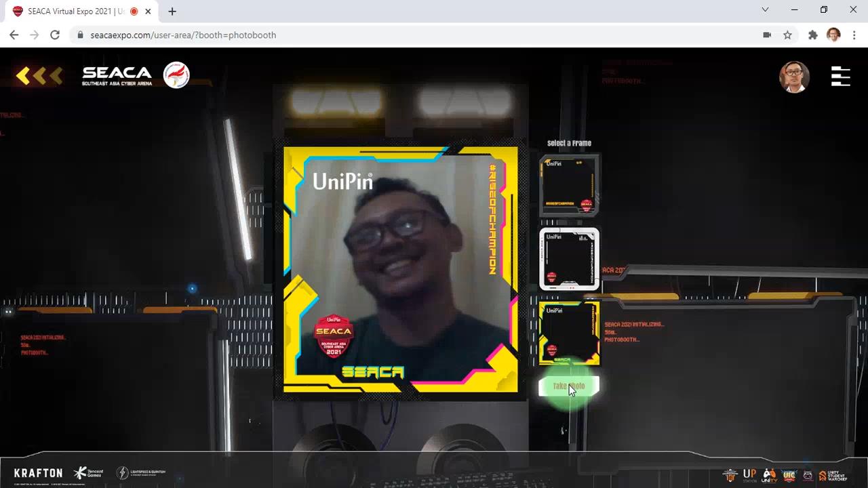Go back in browser history
The image size is (868, 488).
pyautogui.click(x=14, y=35)
